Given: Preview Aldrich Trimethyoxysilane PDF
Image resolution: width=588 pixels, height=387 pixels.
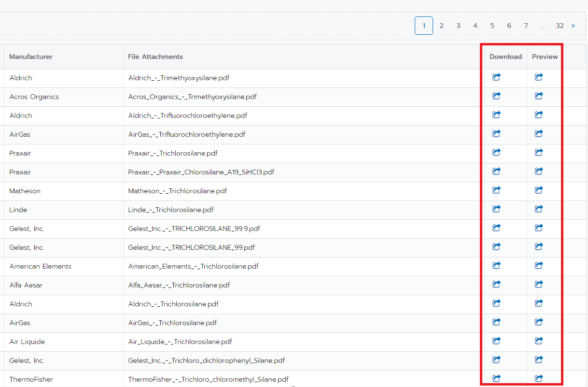Looking at the screenshot, I should click(x=539, y=77).
